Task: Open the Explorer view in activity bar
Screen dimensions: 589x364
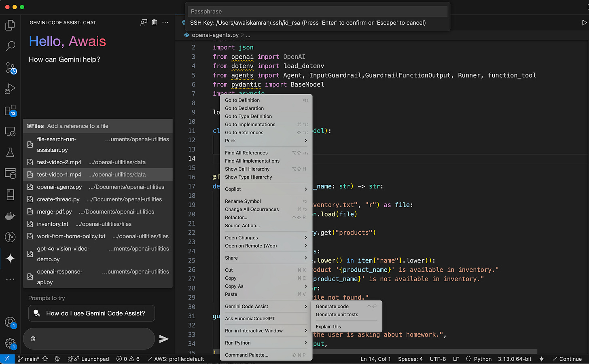Action: 10,25
